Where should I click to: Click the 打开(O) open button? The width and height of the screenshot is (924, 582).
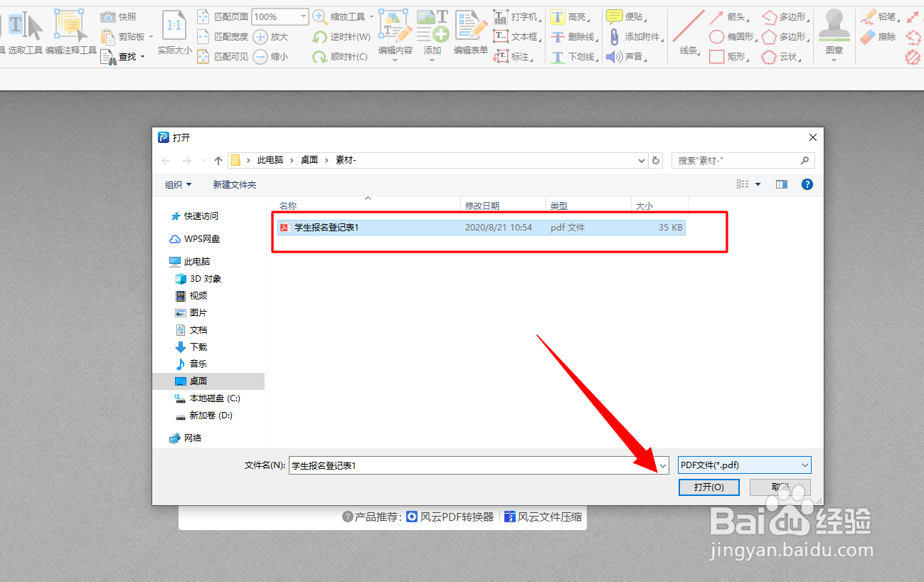point(709,487)
